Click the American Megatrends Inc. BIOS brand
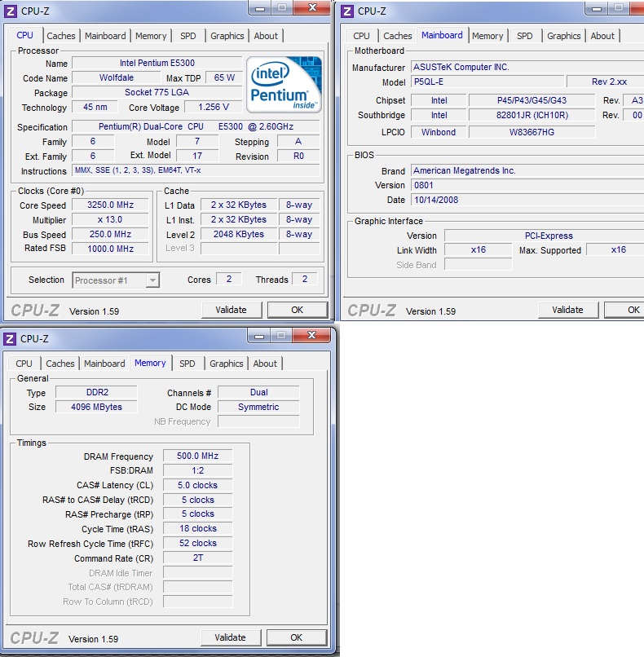Image resolution: width=644 pixels, height=657 pixels. click(527, 170)
